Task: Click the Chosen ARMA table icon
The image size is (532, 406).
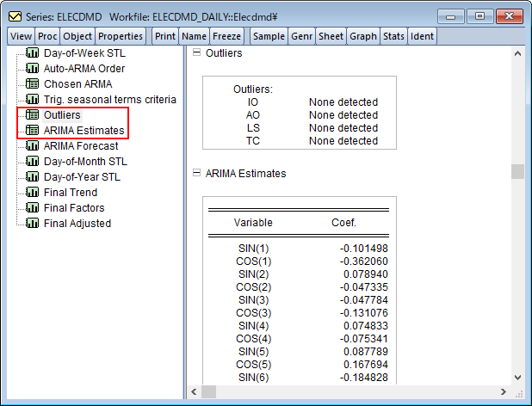Action: pos(32,83)
